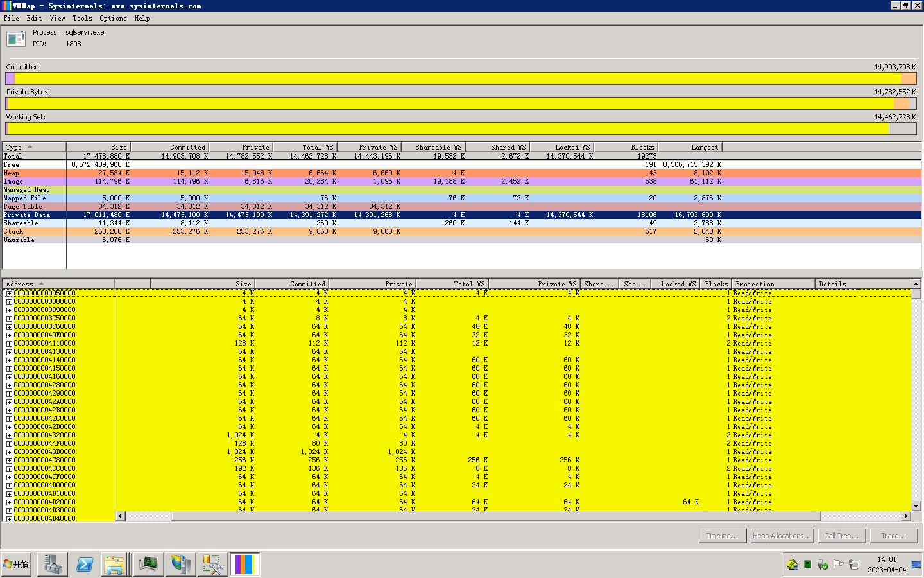The width and height of the screenshot is (924, 578).
Task: Launch PowerShell from the taskbar
Action: tap(85, 565)
